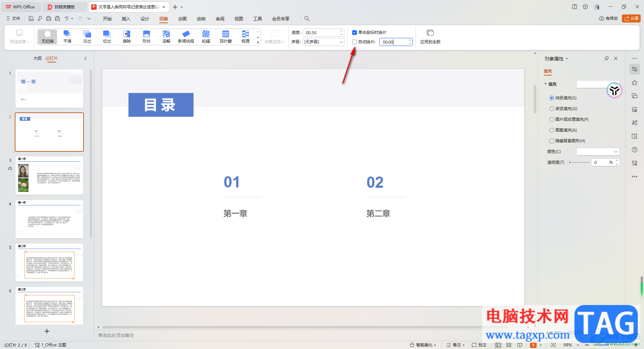Apply the 轮辐 wheel transition
644x349 pixels.
coord(206,37)
